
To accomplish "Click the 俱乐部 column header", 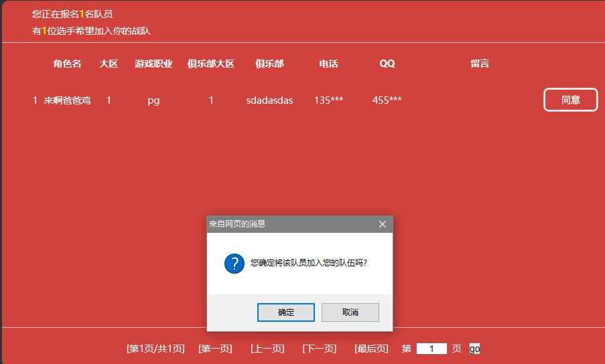I will tap(269, 64).
